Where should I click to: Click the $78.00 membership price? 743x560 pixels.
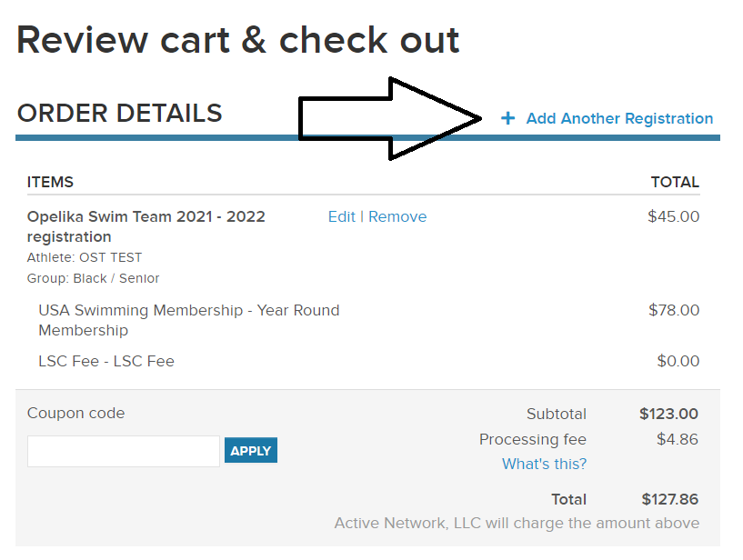pyautogui.click(x=673, y=310)
